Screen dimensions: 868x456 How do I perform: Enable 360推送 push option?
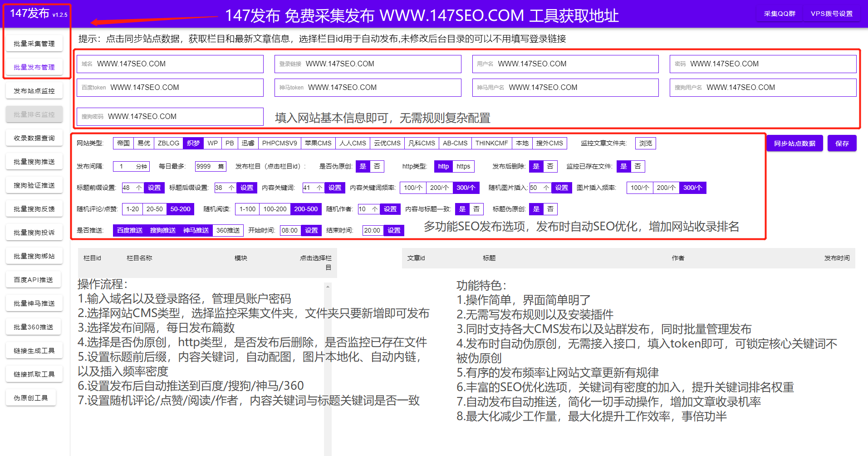228,230
